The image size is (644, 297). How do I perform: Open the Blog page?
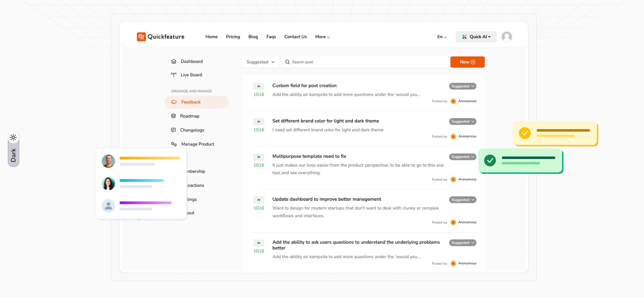click(x=253, y=37)
